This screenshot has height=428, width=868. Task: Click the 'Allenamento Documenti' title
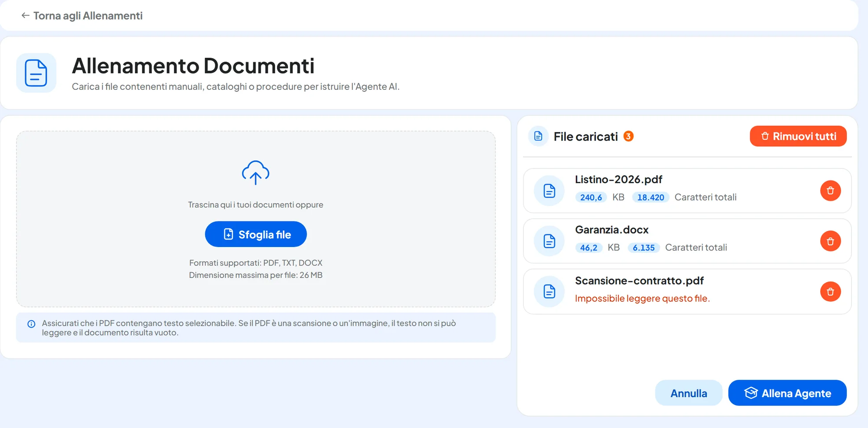click(193, 66)
